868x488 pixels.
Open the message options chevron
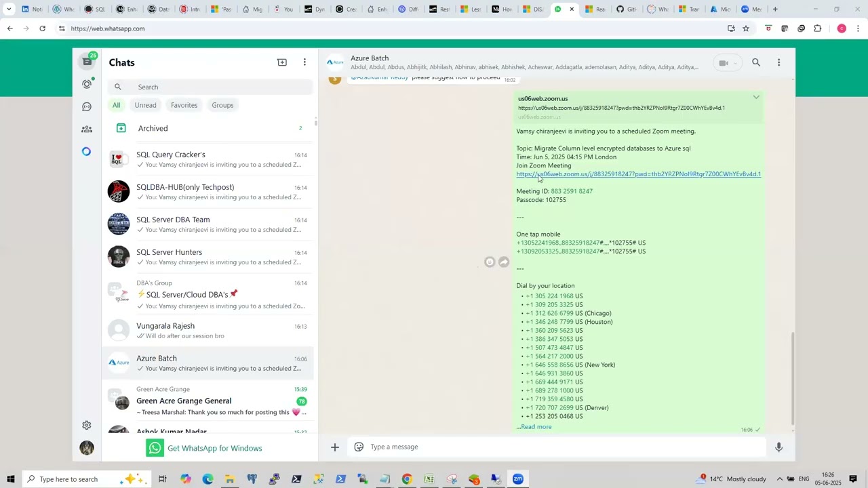coord(756,98)
